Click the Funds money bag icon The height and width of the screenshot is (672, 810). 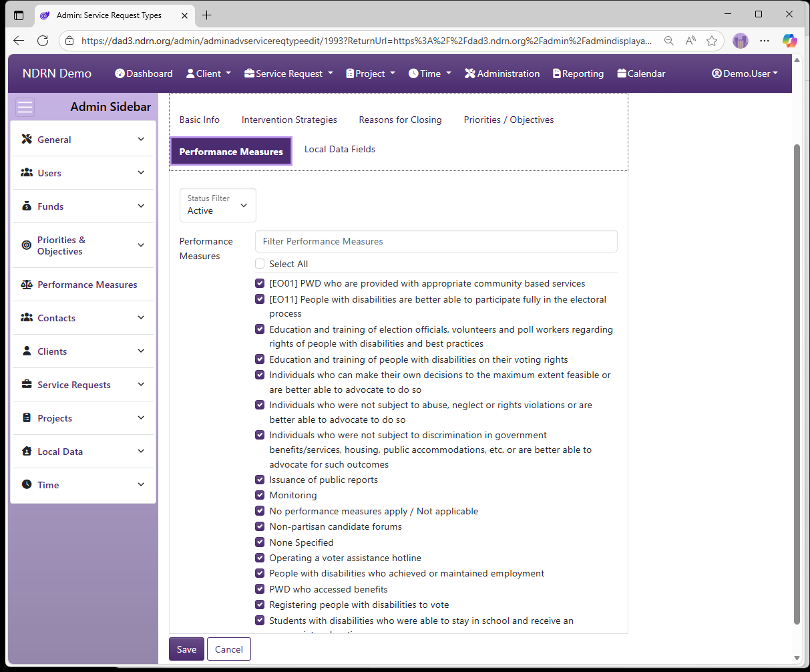(27, 206)
